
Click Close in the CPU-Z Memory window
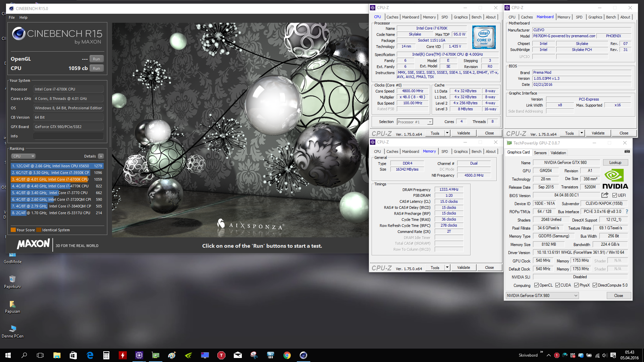pos(489,267)
